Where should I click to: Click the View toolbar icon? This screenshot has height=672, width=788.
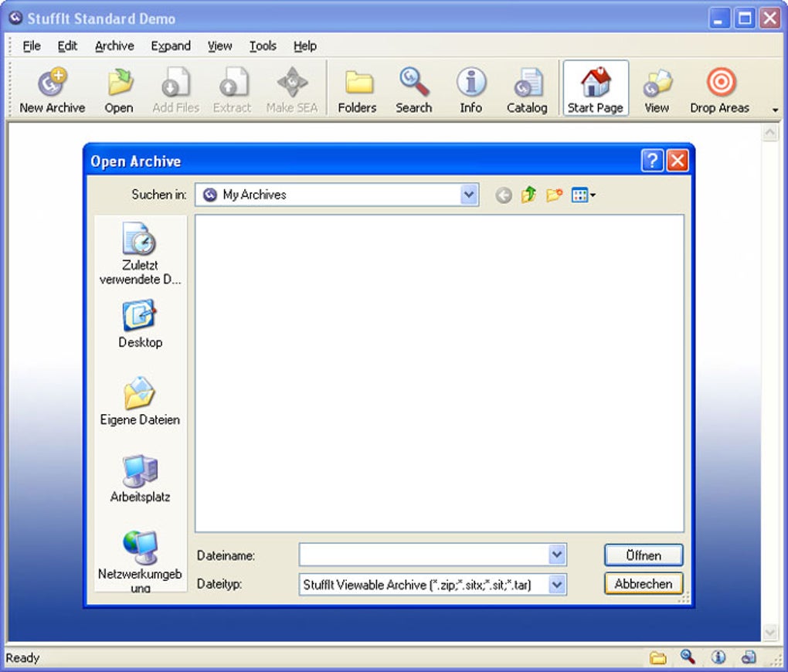coord(657,90)
